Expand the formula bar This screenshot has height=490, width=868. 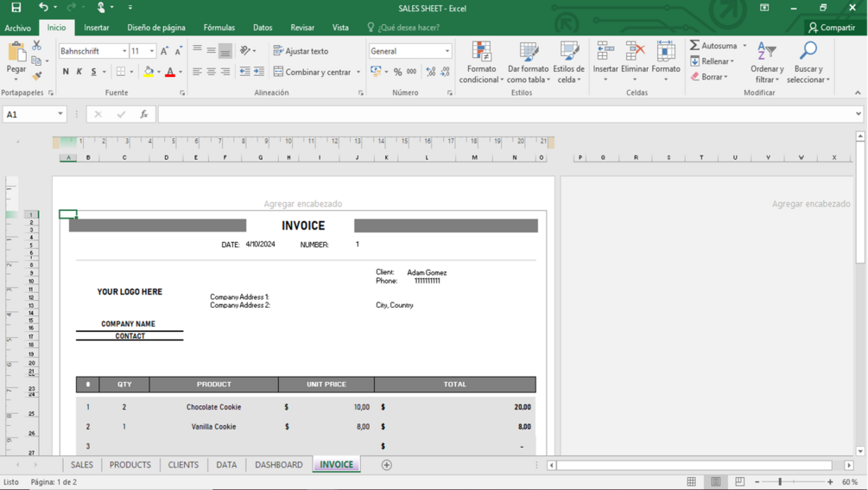point(858,114)
